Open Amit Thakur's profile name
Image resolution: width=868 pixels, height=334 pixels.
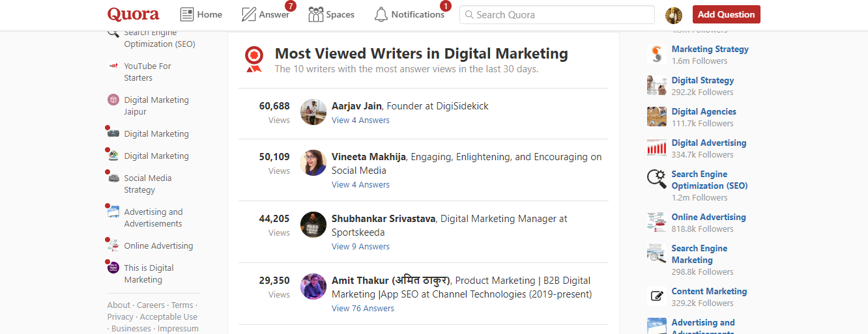[x=391, y=280]
